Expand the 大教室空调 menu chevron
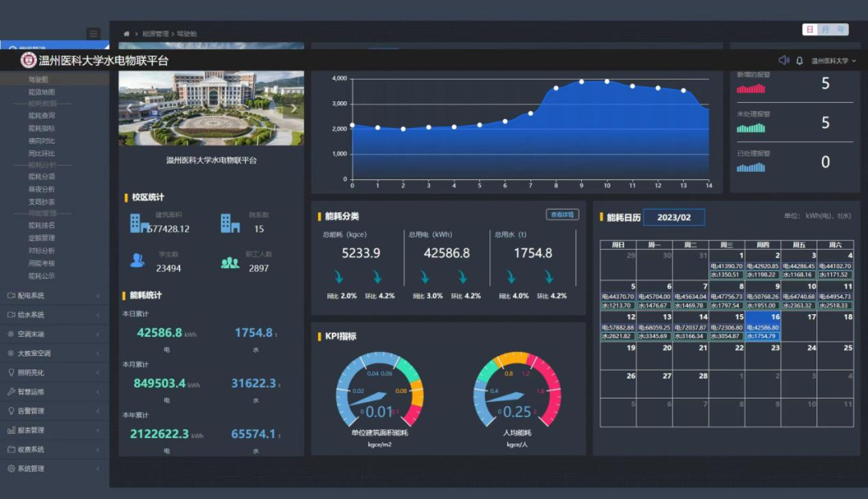The height and width of the screenshot is (499, 868). (98, 354)
